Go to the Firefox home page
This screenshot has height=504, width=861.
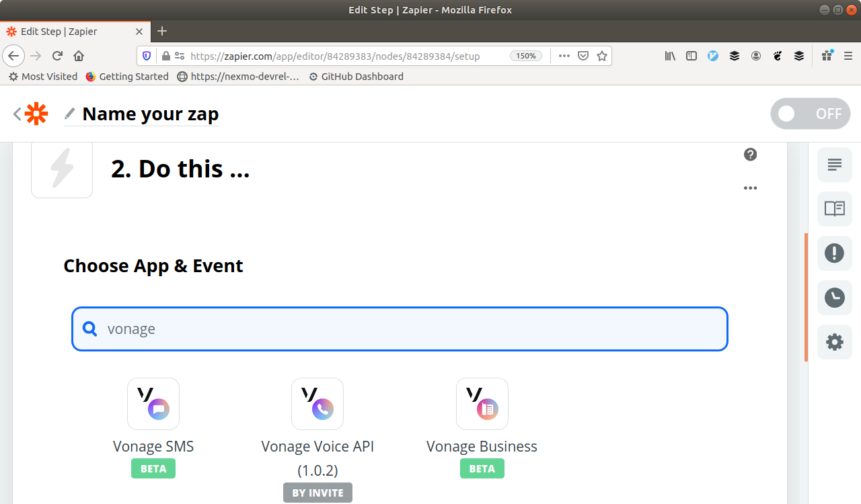point(79,56)
